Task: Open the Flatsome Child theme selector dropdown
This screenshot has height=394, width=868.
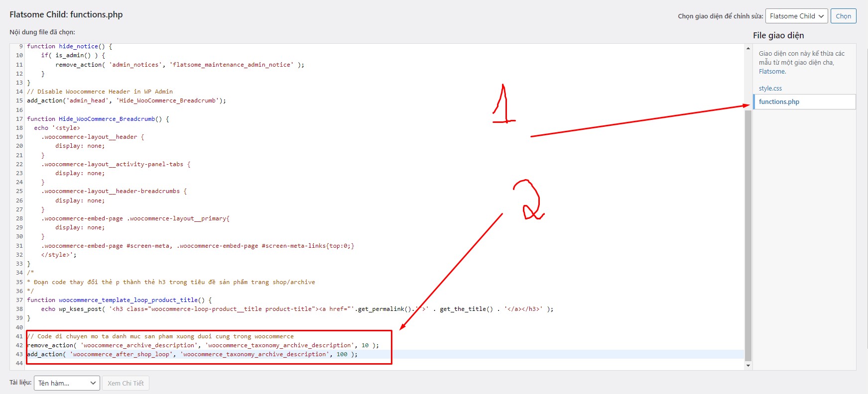Action: (796, 16)
